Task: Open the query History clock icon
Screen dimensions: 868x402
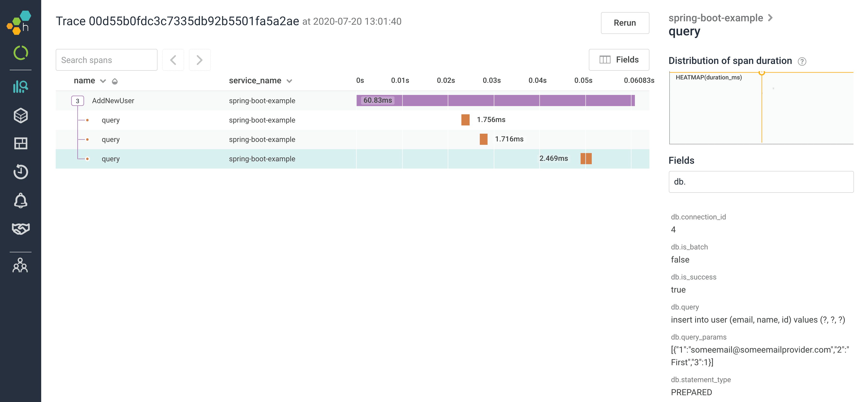Action: pos(21,172)
